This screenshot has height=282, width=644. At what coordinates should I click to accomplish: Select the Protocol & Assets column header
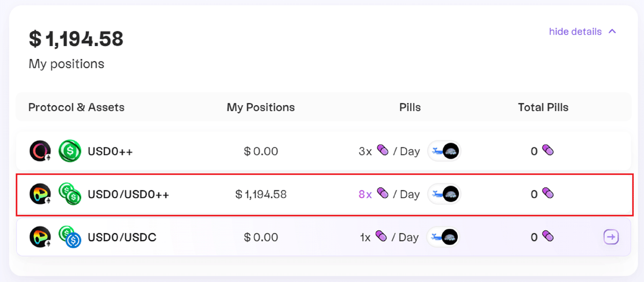[x=76, y=107]
